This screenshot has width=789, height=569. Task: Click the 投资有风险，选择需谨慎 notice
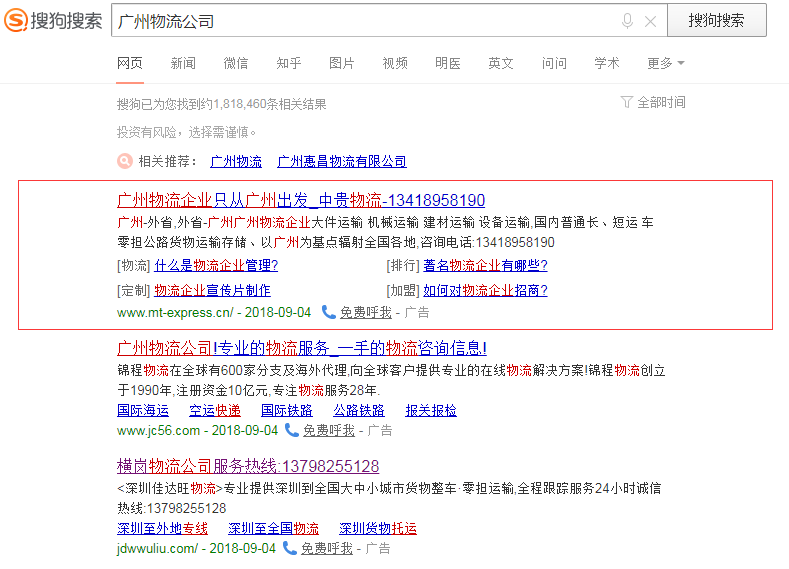click(187, 132)
